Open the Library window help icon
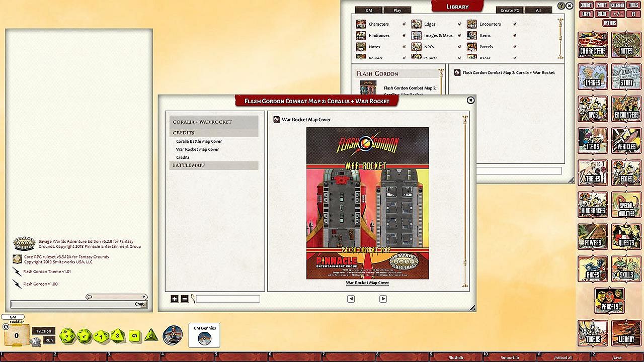The height and width of the screenshot is (362, 644). (561, 6)
